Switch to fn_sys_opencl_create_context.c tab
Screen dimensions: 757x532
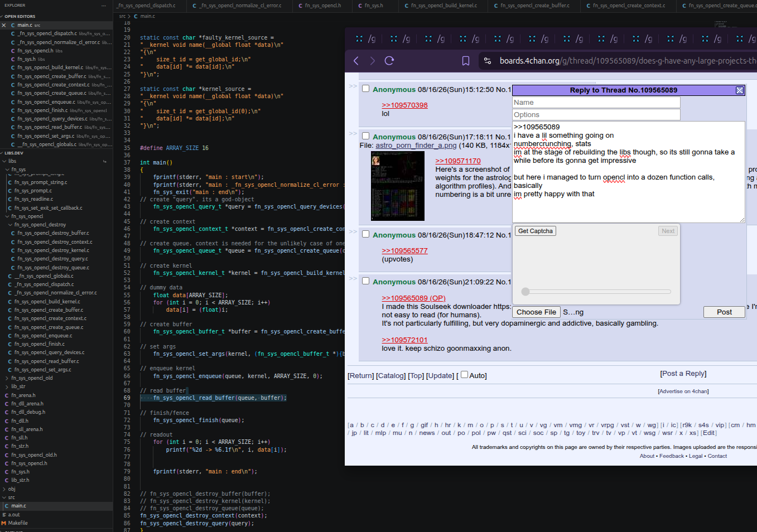pyautogui.click(x=629, y=6)
